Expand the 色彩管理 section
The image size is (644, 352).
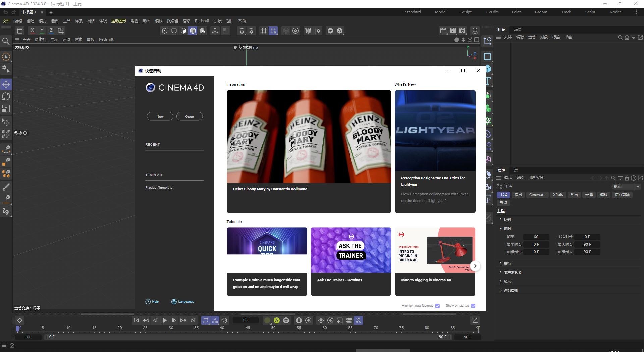(x=501, y=291)
